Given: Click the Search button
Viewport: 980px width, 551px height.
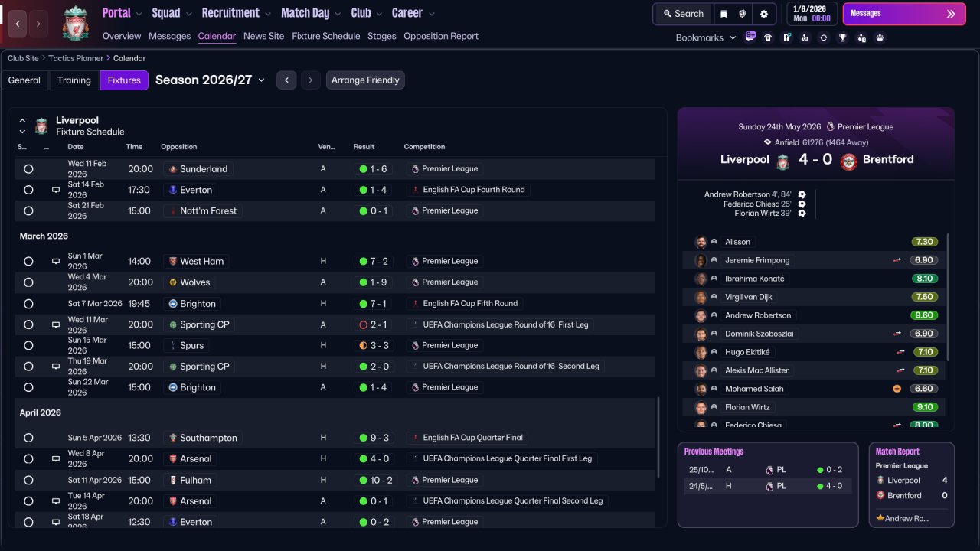Looking at the screenshot, I should coord(683,14).
